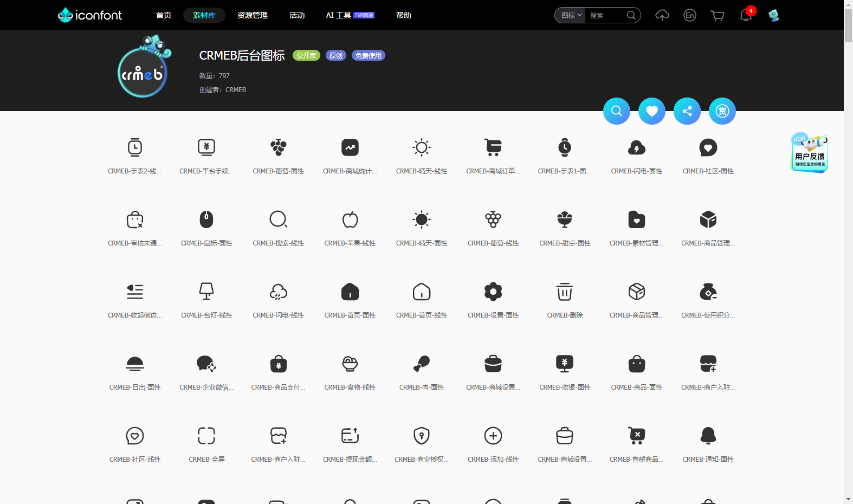Open the AI 工具 menu

point(350,15)
